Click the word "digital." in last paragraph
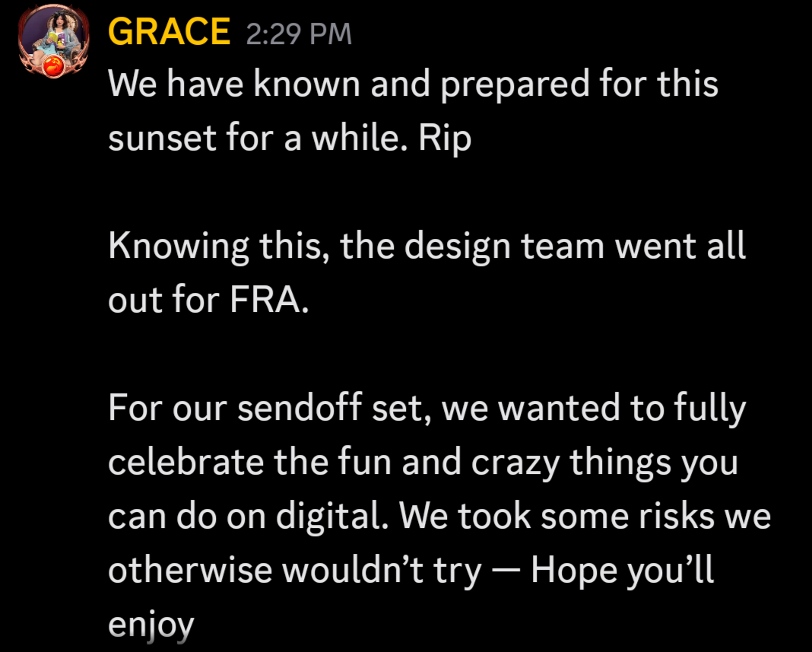Viewport: 812px width, 652px height. (332, 516)
